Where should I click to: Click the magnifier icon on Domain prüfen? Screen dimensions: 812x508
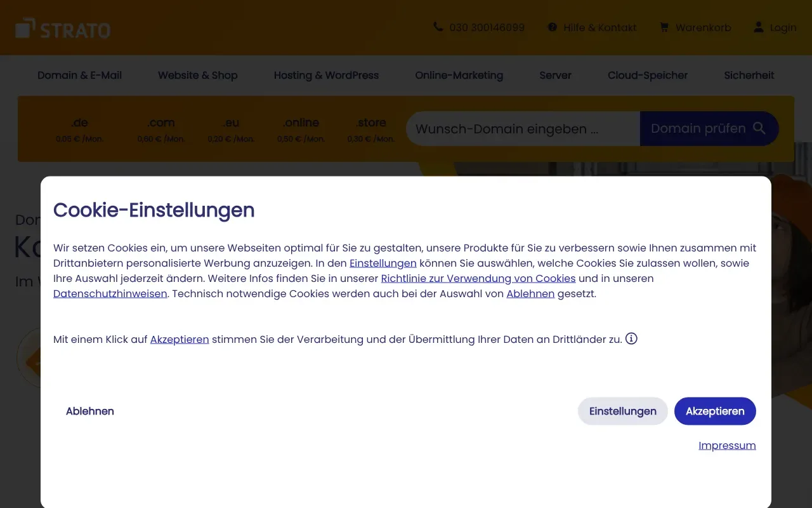coord(759,128)
